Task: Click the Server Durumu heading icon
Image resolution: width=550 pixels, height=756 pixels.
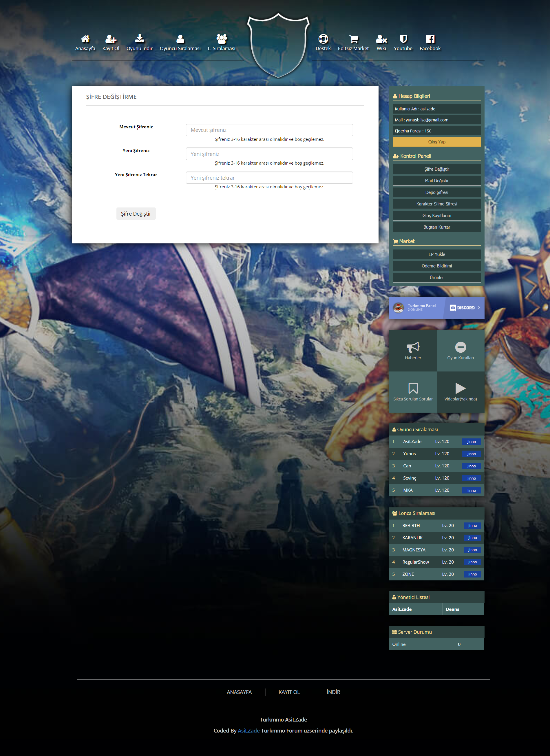Action: [x=394, y=632]
